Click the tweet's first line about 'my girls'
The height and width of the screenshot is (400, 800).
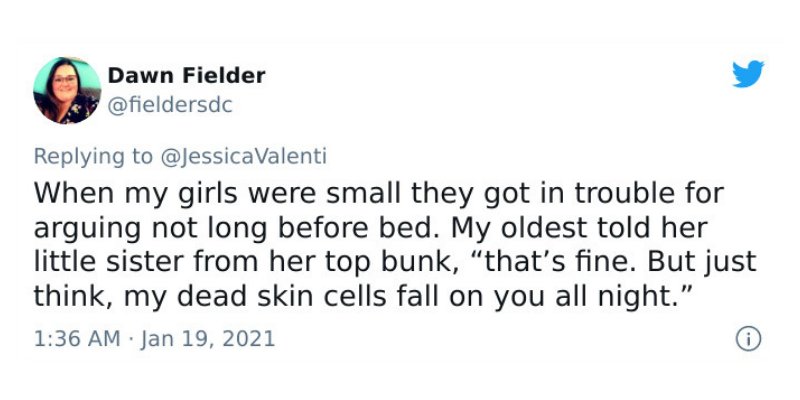(x=379, y=194)
